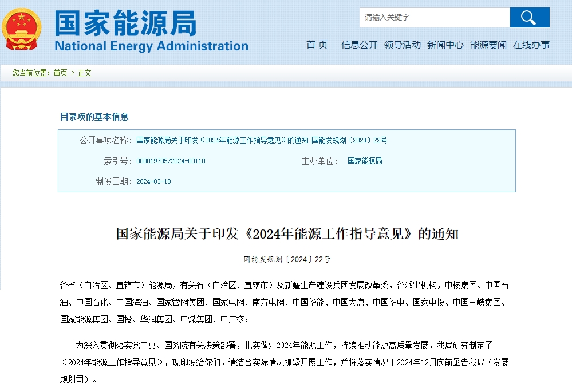Select the 领导活动 menu item
This screenshot has width=572, height=392.
[403, 46]
